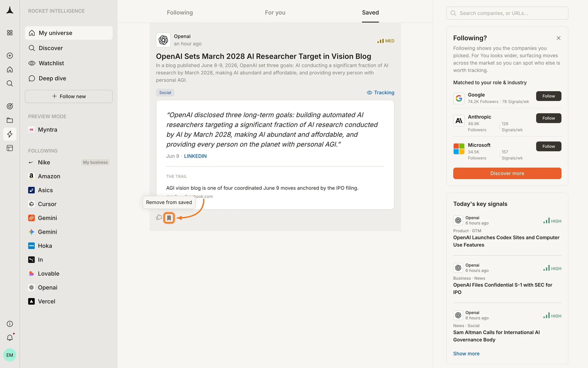The image size is (588, 368).
Task: Click the info circle icon
Action: 10,324
